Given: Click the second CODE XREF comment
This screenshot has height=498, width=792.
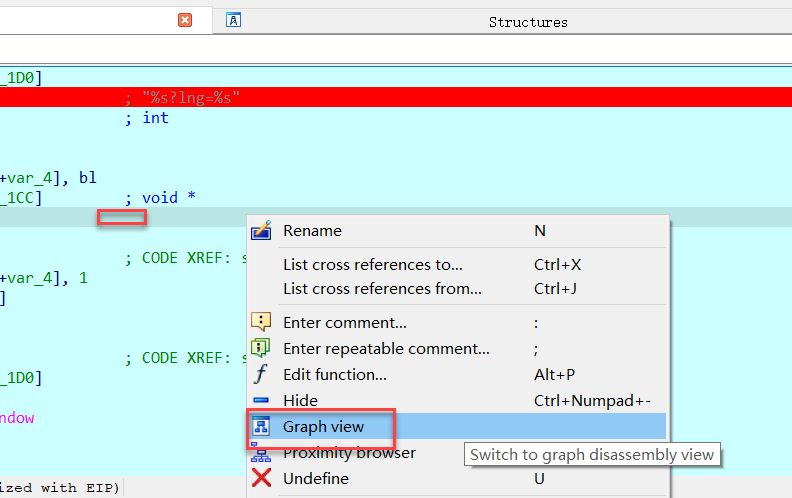Looking at the screenshot, I should point(185,358).
